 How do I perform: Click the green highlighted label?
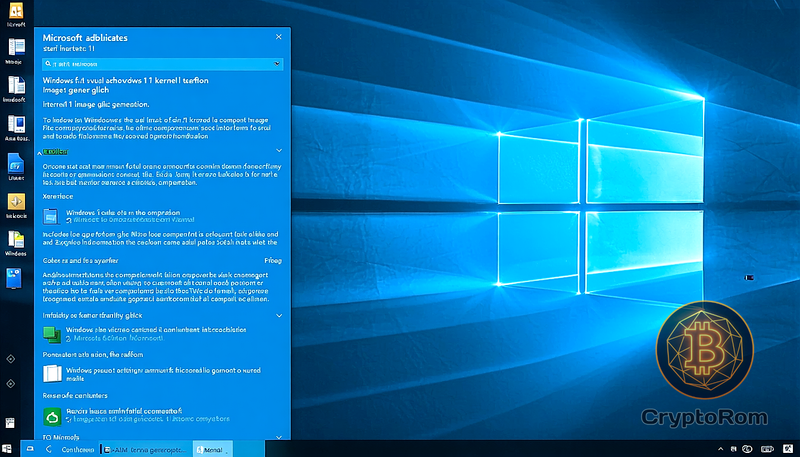click(x=56, y=152)
